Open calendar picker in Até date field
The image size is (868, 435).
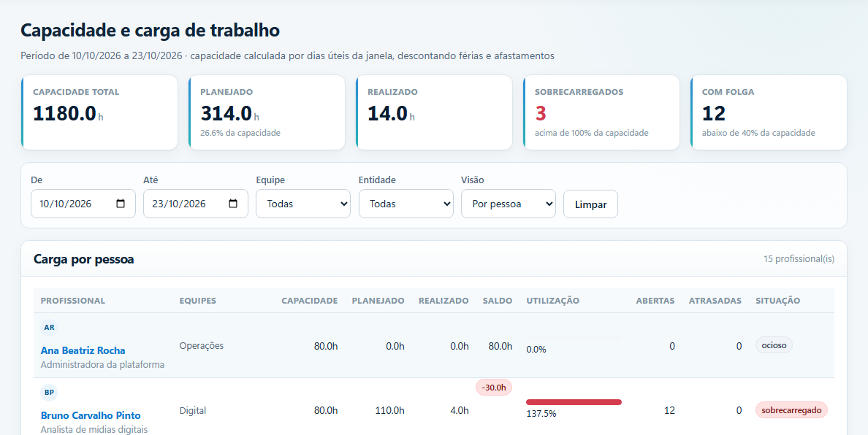(233, 204)
